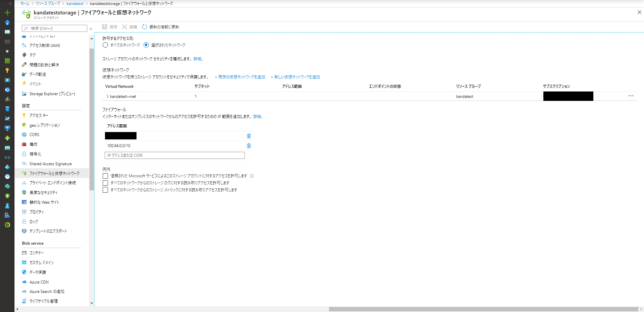Screen dimensions: 644x312
Task: Click the discard X icon
Action: (x=125, y=27)
